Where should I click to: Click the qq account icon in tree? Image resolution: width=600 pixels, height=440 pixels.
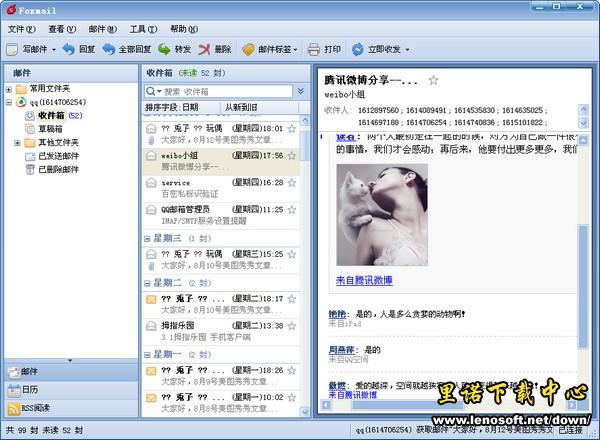tap(21, 102)
